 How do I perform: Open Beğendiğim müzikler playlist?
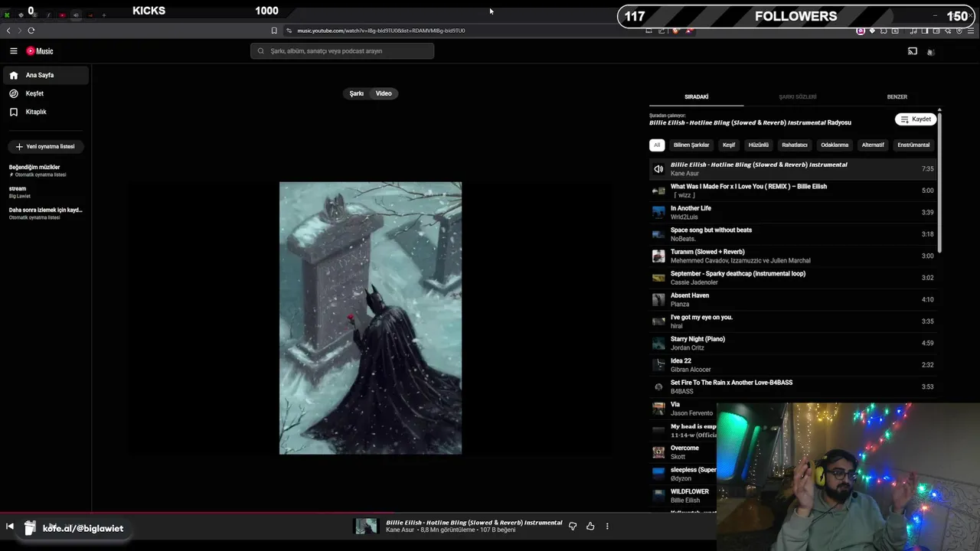click(46, 171)
